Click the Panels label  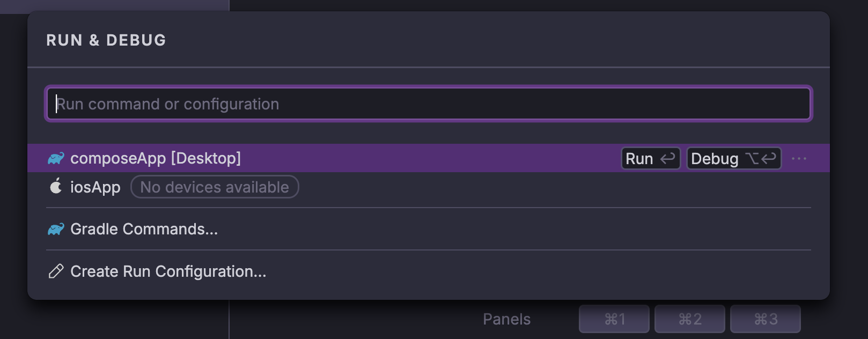coord(506,319)
